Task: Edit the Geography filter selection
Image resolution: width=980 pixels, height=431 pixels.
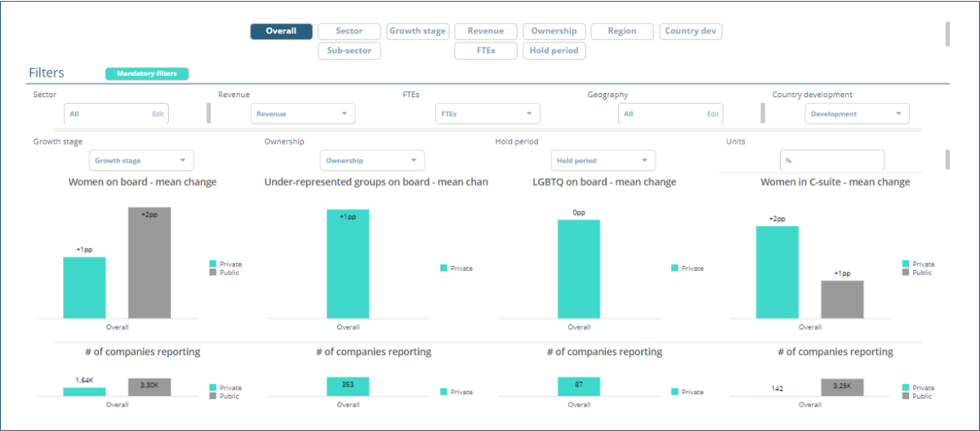Action: [x=712, y=114]
